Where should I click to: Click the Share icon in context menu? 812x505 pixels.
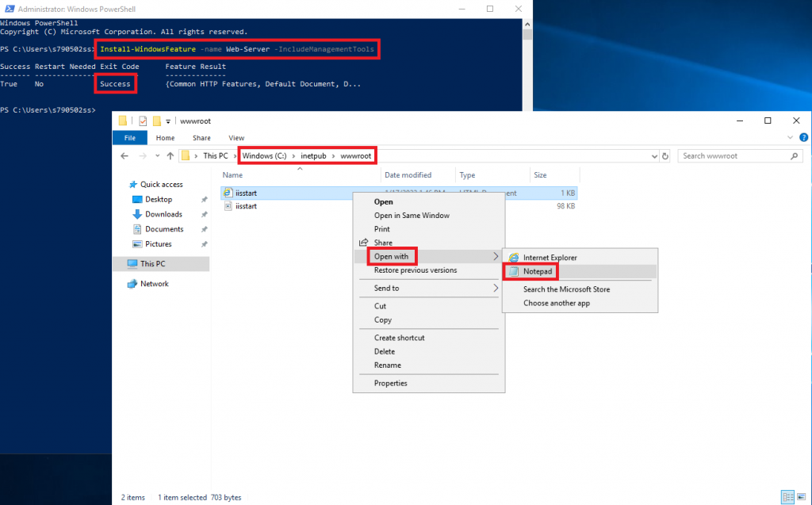coord(363,243)
